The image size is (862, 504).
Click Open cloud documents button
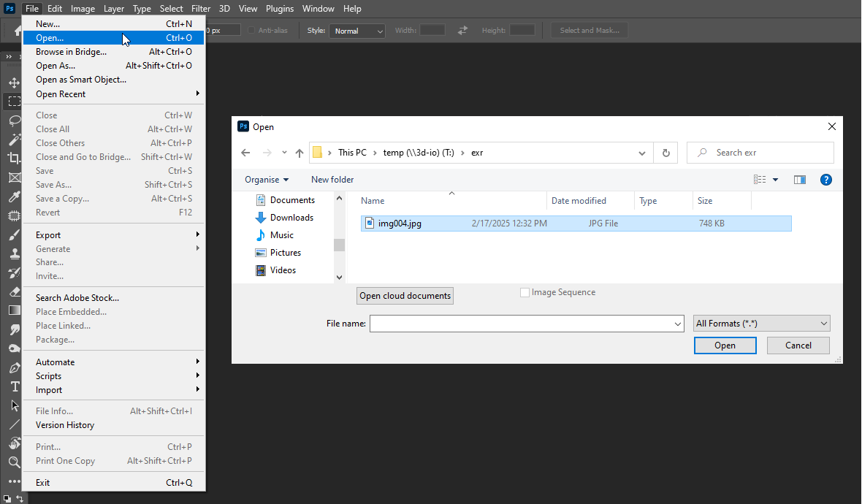pos(405,296)
